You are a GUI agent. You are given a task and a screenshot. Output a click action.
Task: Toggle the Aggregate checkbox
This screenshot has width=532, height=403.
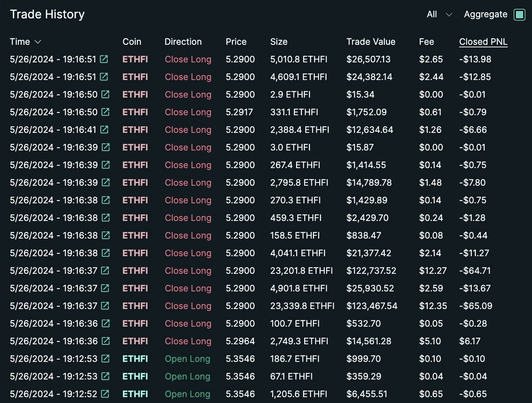coord(519,15)
